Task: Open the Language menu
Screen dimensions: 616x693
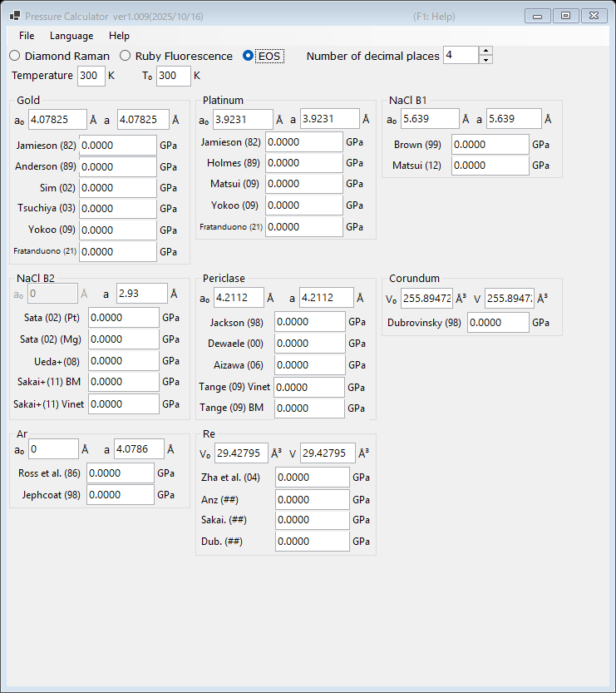Action: point(71,36)
